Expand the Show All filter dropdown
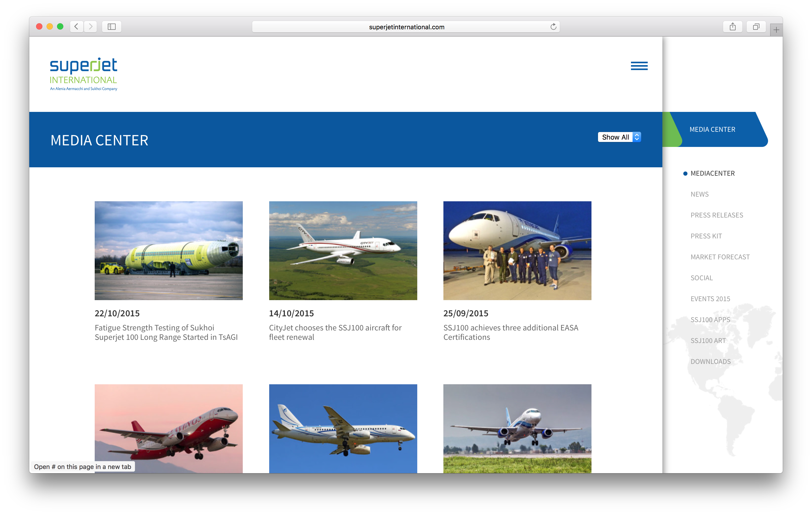The image size is (812, 515). tap(619, 137)
